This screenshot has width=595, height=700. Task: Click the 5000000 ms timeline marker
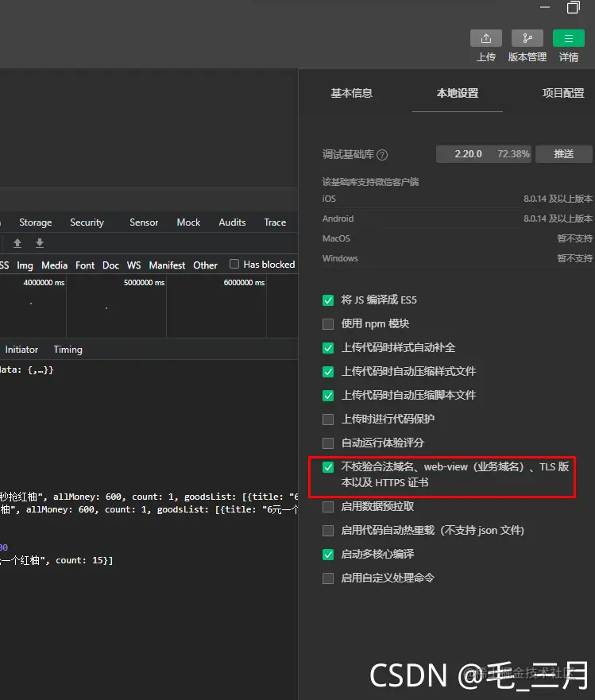coord(144,283)
